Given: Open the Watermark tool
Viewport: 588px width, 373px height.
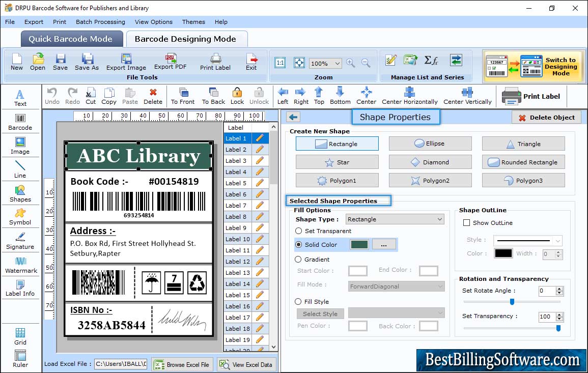Looking at the screenshot, I should [21, 265].
